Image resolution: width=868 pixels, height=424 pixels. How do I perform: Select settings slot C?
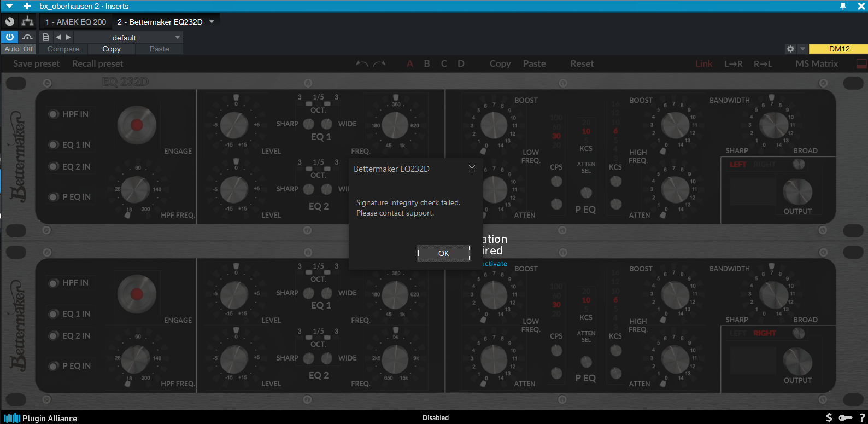tap(444, 63)
